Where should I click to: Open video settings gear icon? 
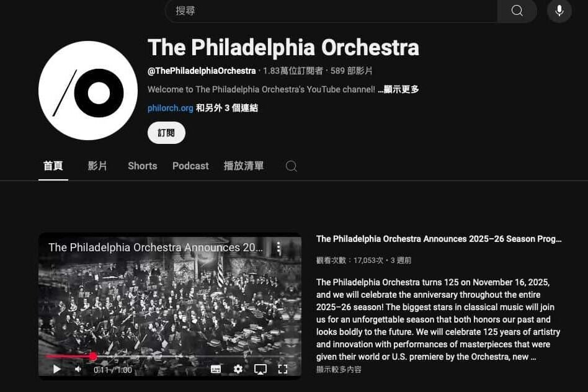(238, 369)
